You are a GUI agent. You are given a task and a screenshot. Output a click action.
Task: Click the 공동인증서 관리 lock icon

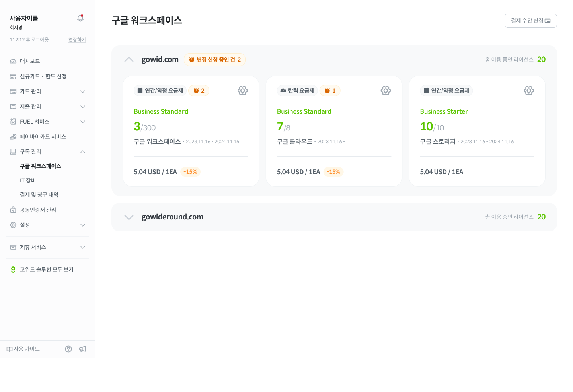click(x=13, y=210)
